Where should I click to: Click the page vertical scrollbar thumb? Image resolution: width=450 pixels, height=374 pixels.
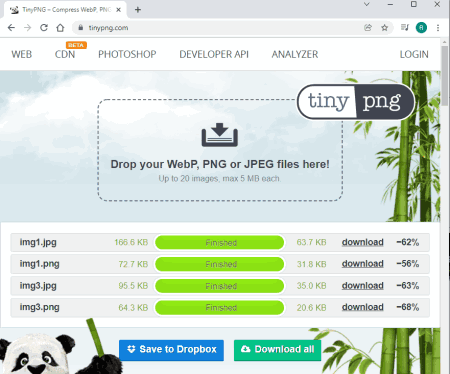[x=445, y=76]
